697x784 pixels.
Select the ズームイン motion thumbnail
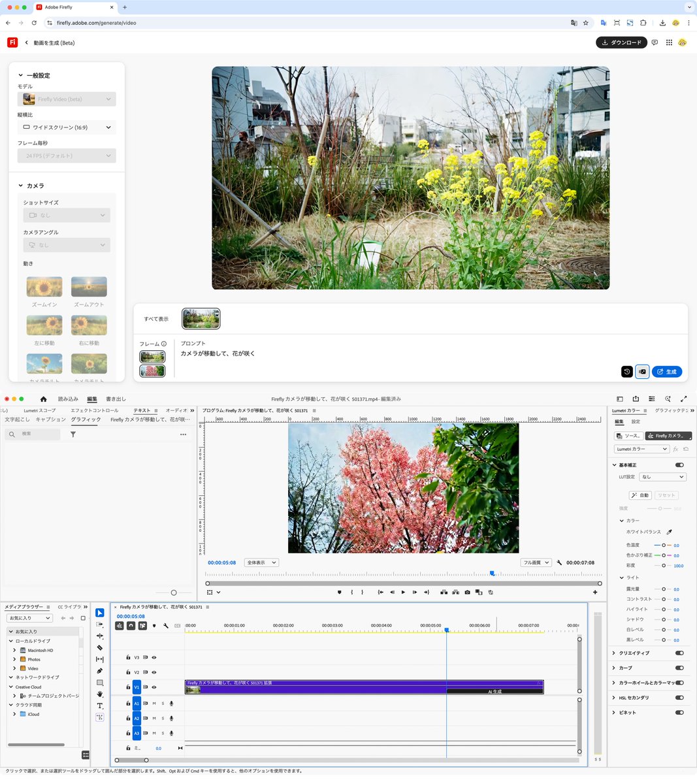coord(44,287)
